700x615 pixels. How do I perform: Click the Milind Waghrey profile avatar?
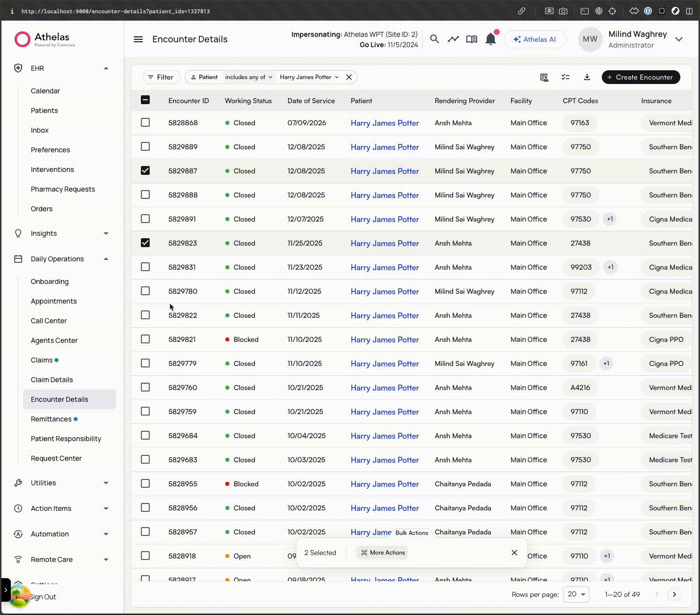point(590,39)
